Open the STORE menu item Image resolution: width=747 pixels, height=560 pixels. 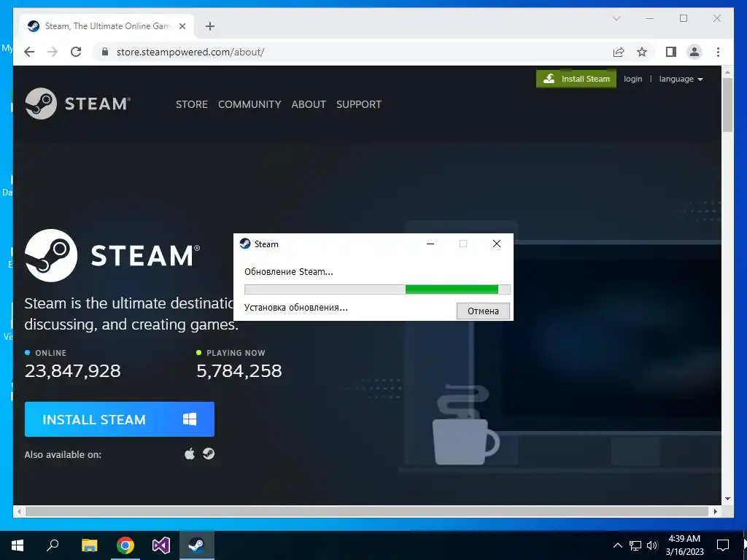click(192, 104)
